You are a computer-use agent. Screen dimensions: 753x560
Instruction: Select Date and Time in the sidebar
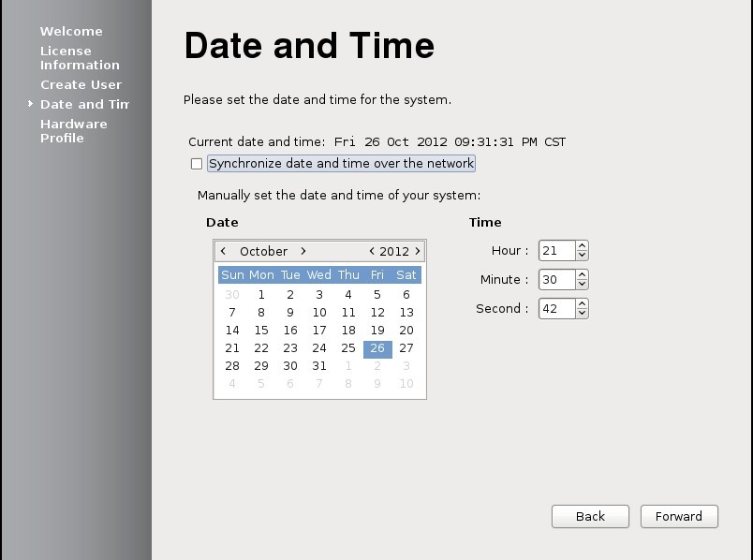click(84, 104)
